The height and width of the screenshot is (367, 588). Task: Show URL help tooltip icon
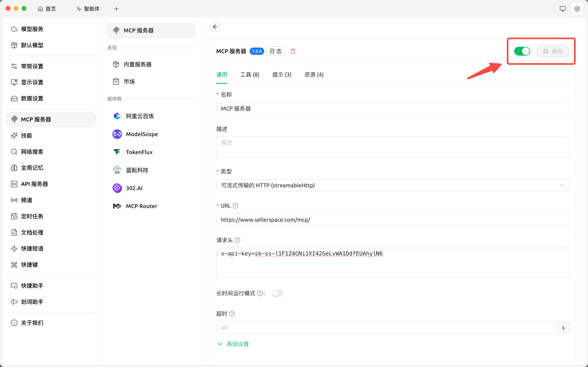(235, 205)
